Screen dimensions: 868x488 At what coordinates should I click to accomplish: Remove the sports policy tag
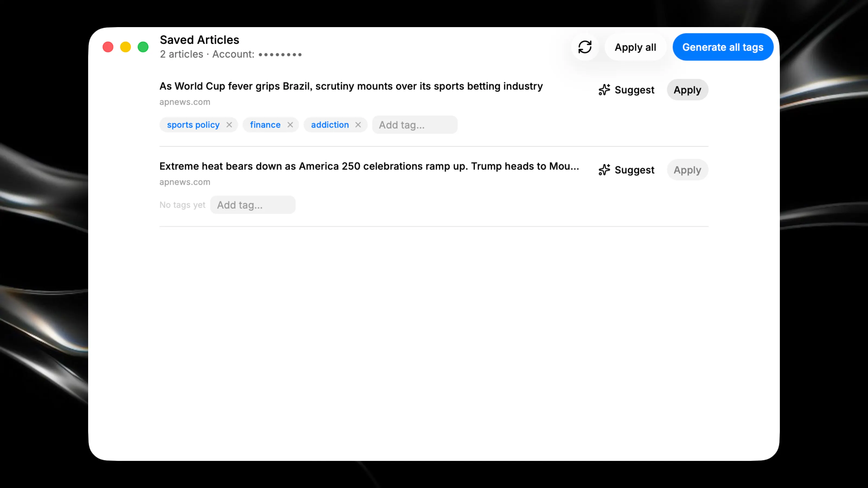point(229,125)
